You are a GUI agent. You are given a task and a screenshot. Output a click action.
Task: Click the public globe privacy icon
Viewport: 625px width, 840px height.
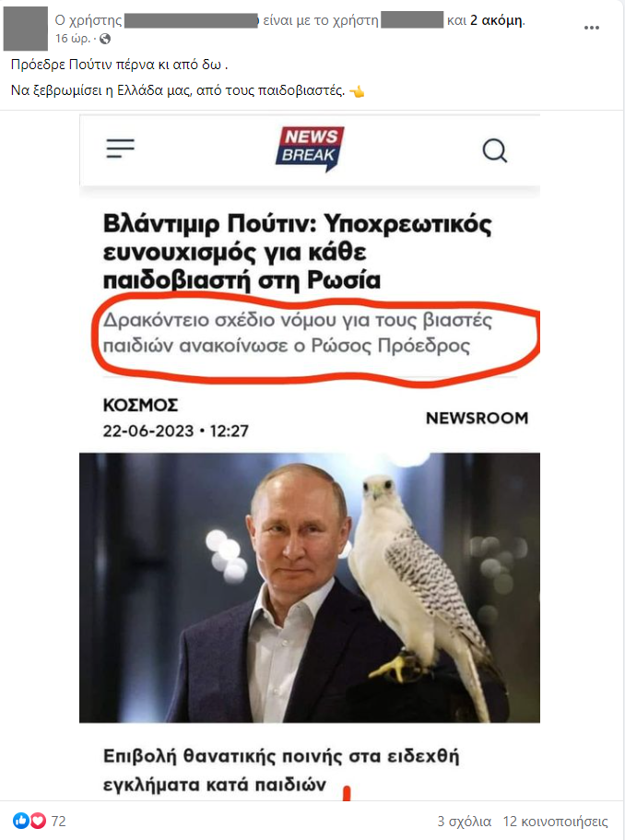[105, 39]
